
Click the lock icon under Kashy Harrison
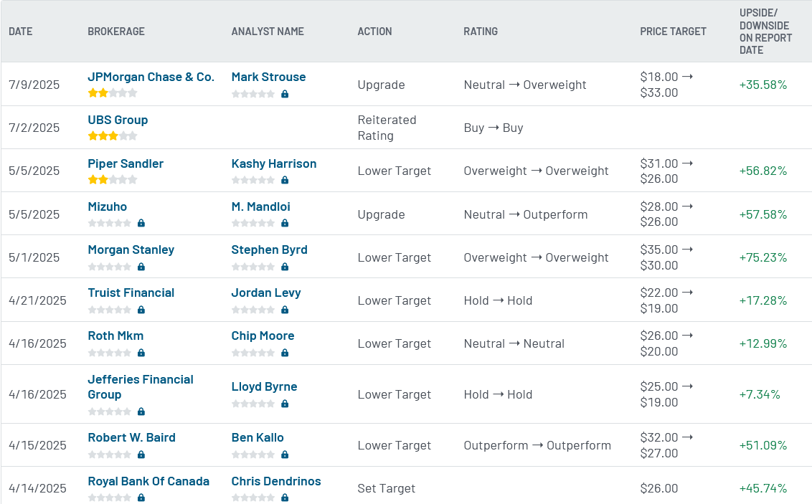click(x=285, y=180)
